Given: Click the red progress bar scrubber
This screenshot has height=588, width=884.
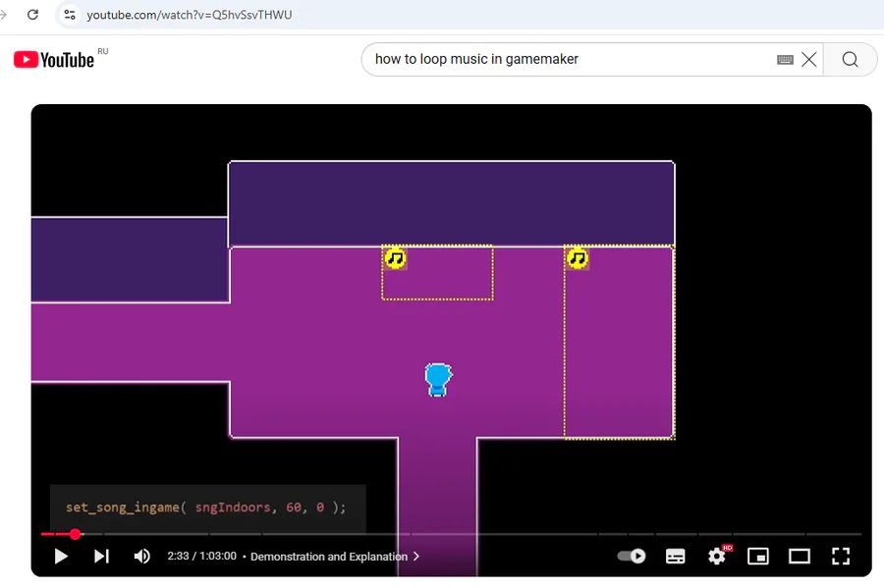Looking at the screenshot, I should click(x=75, y=534).
